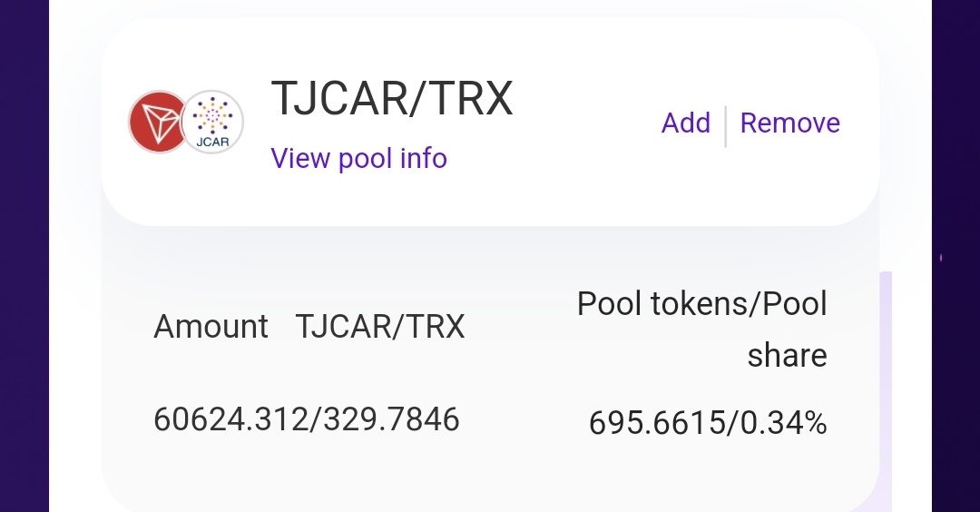The height and width of the screenshot is (512, 980).
Task: Click the red TRX token icon
Action: (x=158, y=122)
